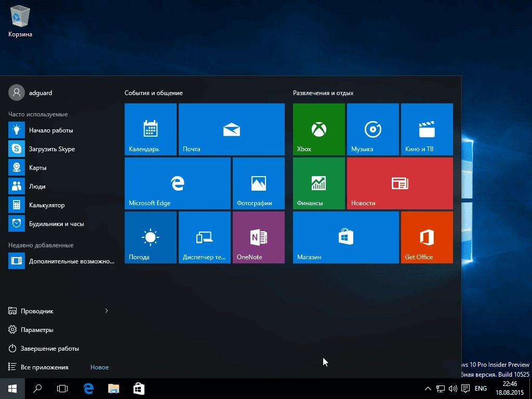The height and width of the screenshot is (399, 532).
Task: Open the Финансы tile
Action: [x=319, y=183]
